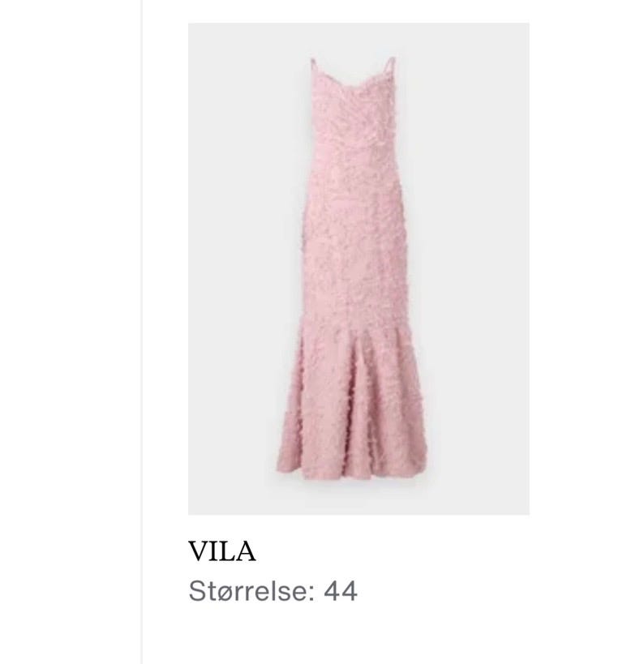Open the pink dress product image
This screenshot has width=644, height=664.
point(358,269)
